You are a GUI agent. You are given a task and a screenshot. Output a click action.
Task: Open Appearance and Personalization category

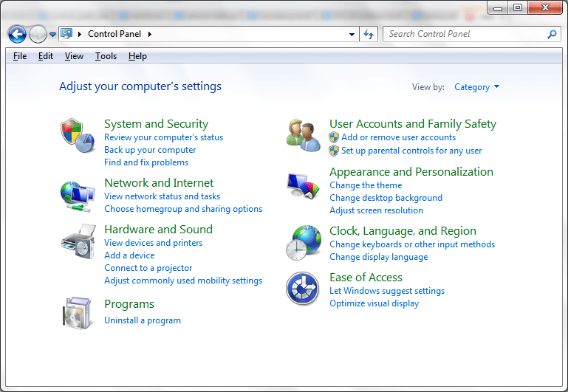(411, 172)
